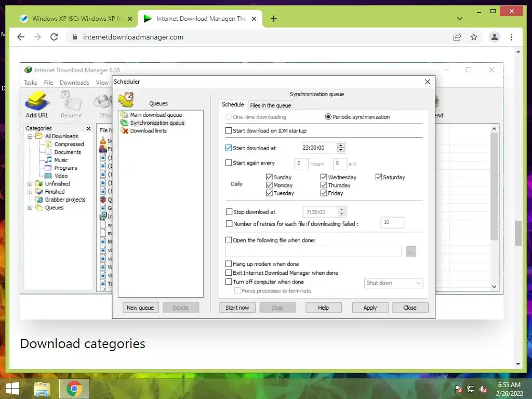
Task: Click the Apply button
Action: 370,308
